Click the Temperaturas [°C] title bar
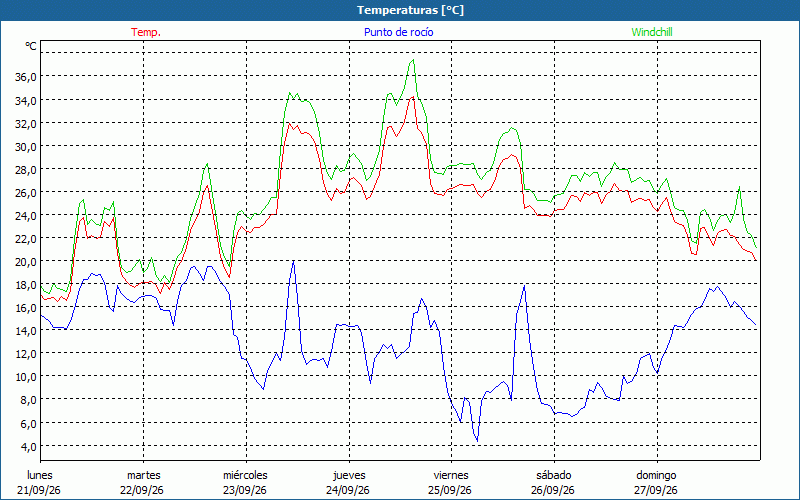This screenshot has width=800, height=500. coord(400,10)
